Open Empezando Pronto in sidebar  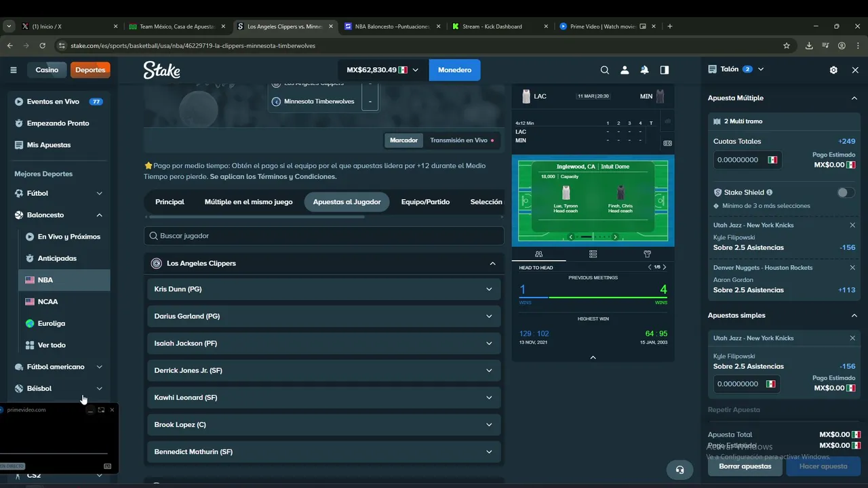[59, 123]
